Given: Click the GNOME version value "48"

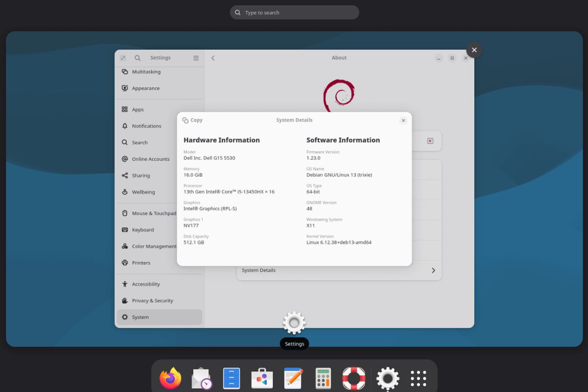Looking at the screenshot, I should (x=310, y=209).
